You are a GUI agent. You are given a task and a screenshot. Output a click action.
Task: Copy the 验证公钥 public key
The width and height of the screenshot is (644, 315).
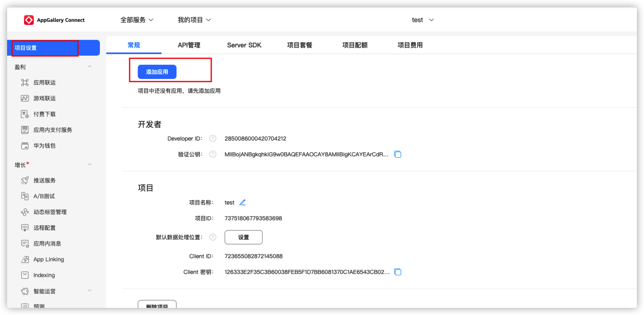click(x=397, y=154)
